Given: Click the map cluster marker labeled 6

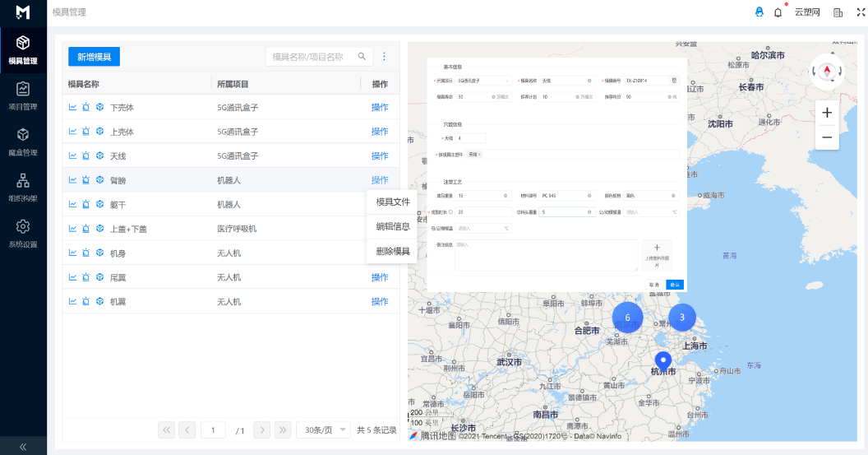Looking at the screenshot, I should (x=627, y=318).
